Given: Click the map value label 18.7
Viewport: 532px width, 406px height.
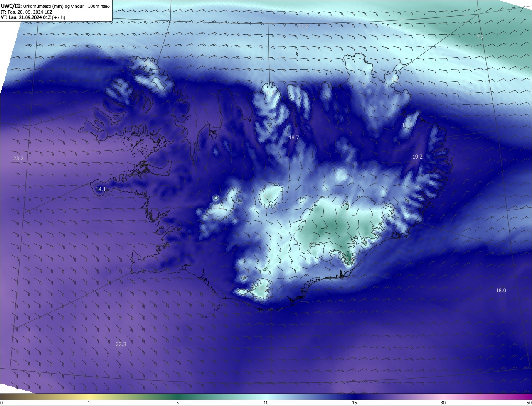Looking at the screenshot, I should pyautogui.click(x=294, y=137).
